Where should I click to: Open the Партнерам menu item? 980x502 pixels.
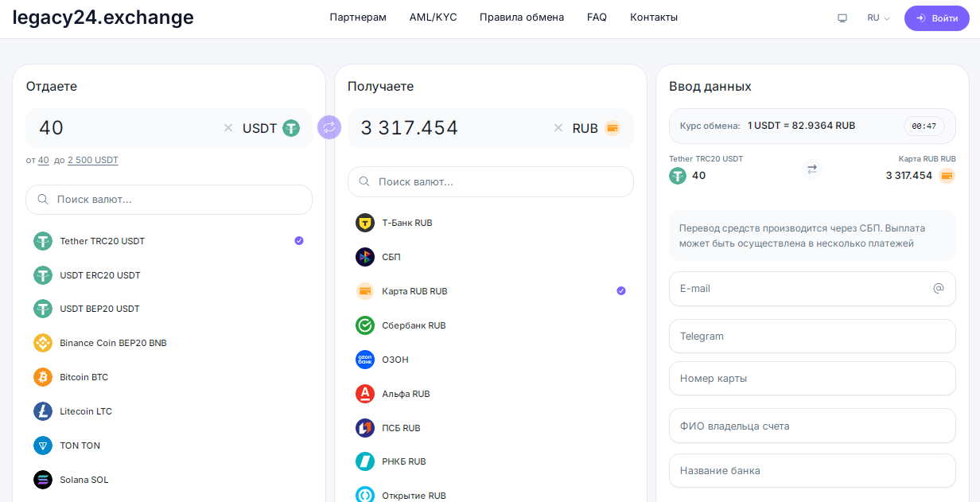click(358, 18)
